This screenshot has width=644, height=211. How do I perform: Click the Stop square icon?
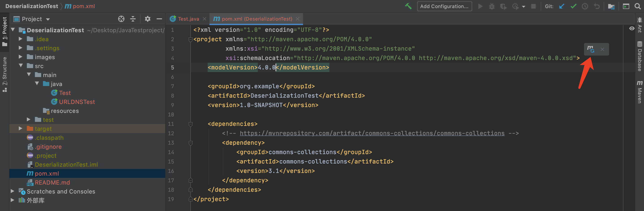(533, 6)
